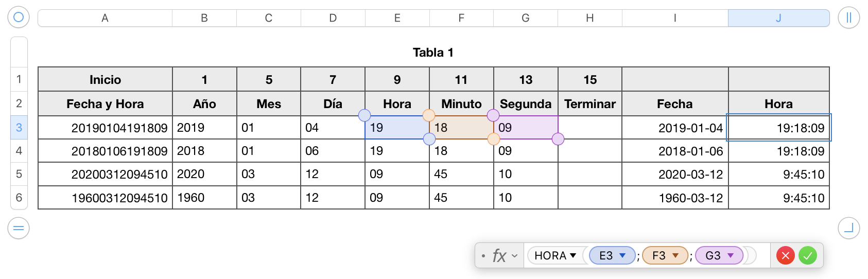Open the HORA function dropdown arrow
The height and width of the screenshot is (279, 868).
573,255
